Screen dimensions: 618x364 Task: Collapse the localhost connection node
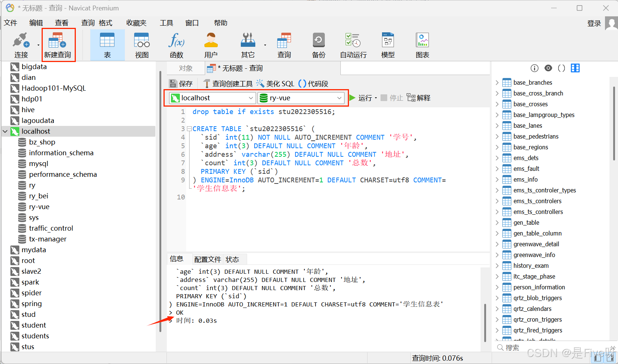click(x=5, y=131)
